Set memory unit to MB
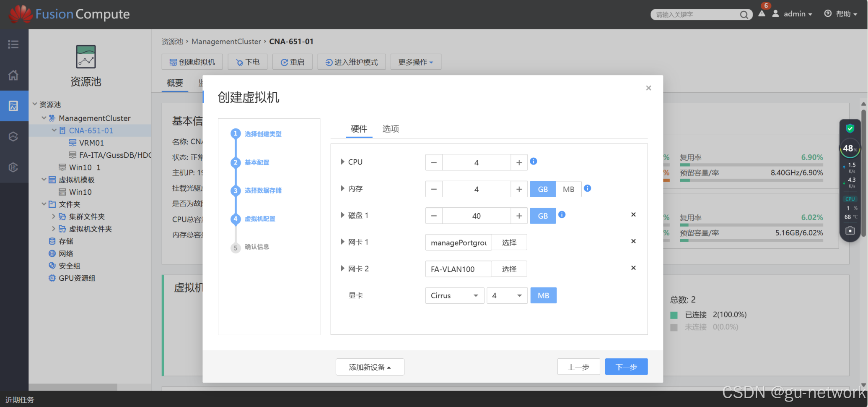The image size is (868, 407). click(568, 189)
